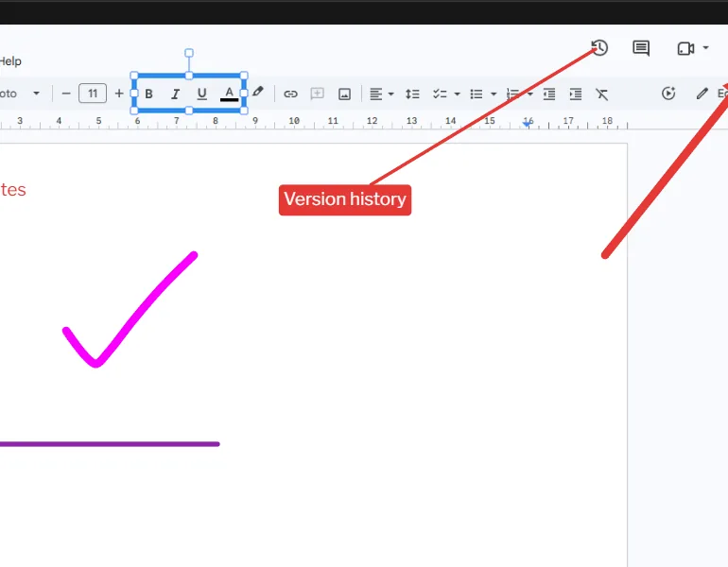Click the red heading text ending in 'tes'

pos(13,190)
